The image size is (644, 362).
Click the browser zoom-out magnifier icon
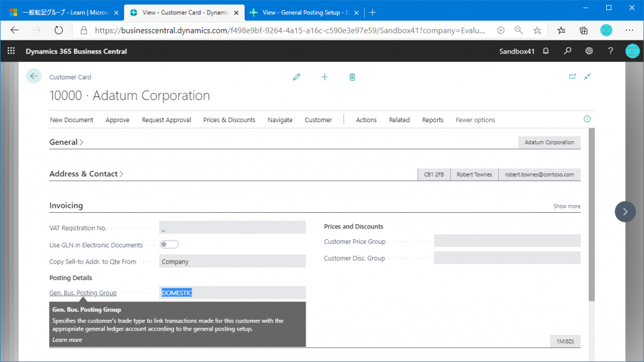(x=519, y=30)
